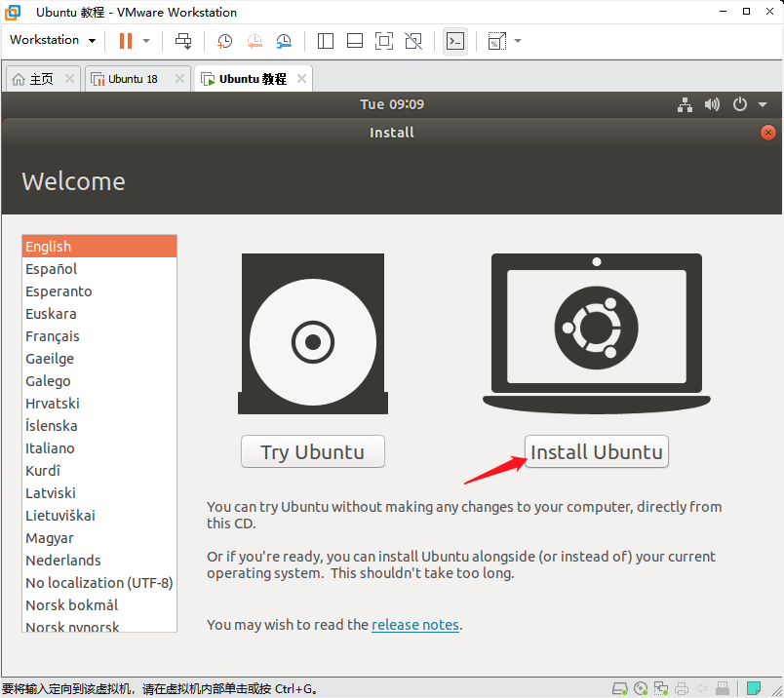Screen dimensions: 784x698
Task: Expand the stretch display dropdown arrow
Action: click(x=518, y=41)
